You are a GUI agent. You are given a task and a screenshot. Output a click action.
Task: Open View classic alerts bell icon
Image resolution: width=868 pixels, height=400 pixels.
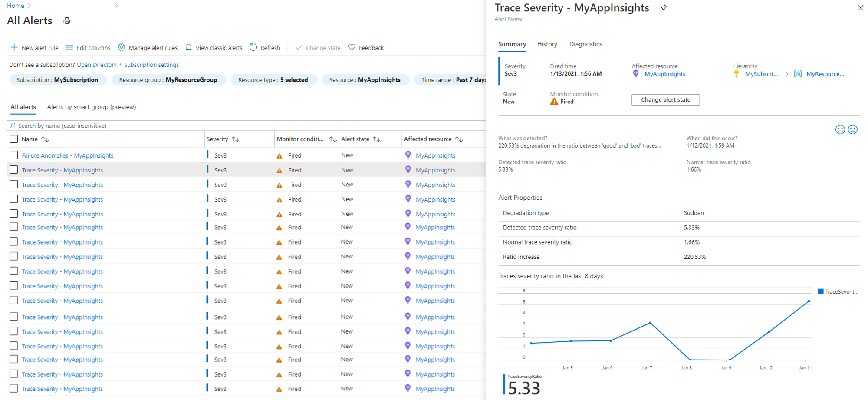point(189,47)
